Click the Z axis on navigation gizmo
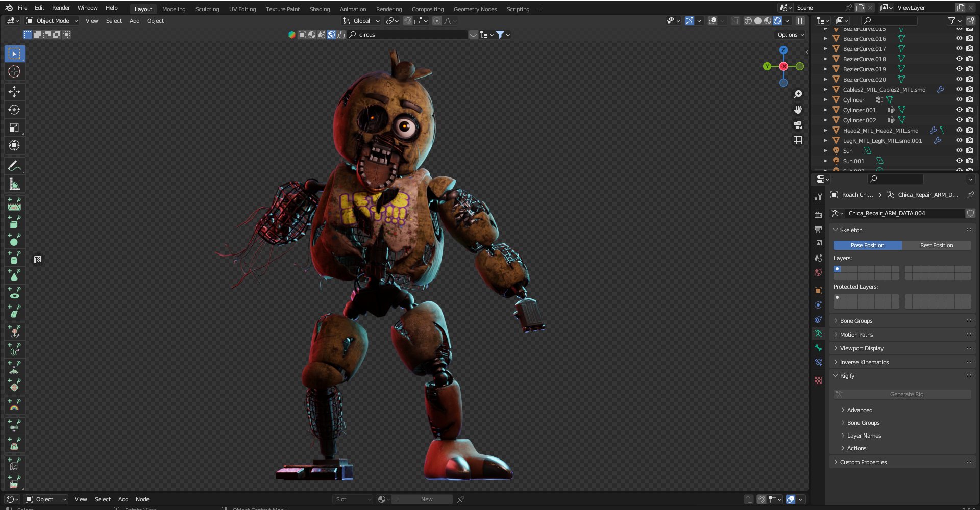980x510 pixels. click(x=783, y=50)
